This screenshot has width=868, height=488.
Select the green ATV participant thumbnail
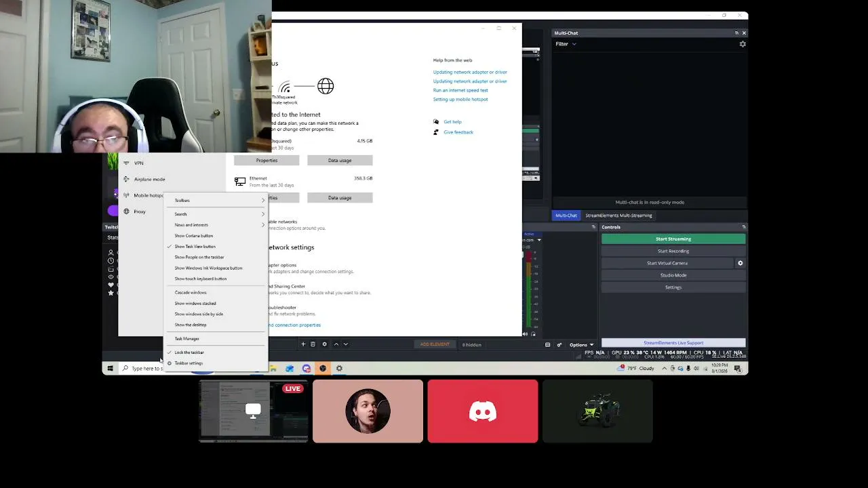(597, 411)
